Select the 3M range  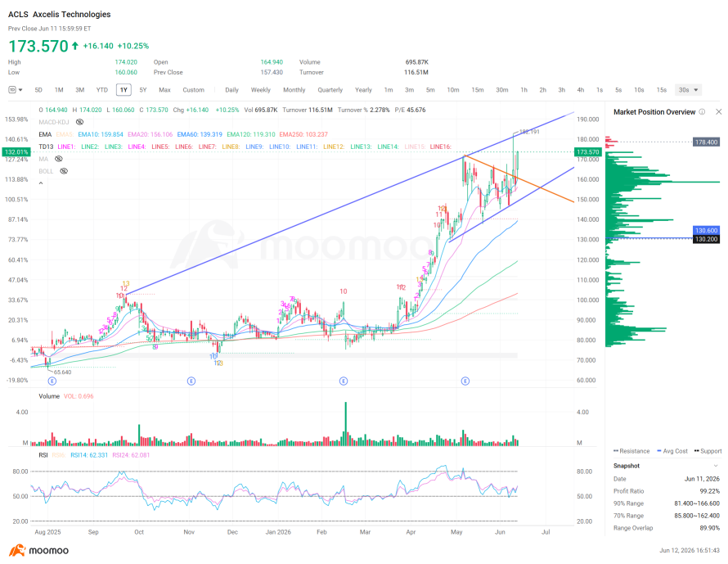(x=80, y=90)
